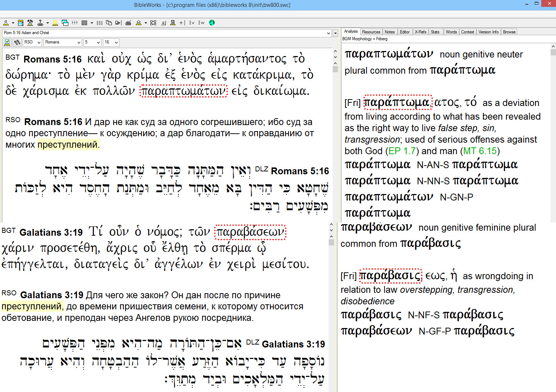Viewport: 556px width, 392px height.
Task: Click the Romans pane scrollbar thumb
Action: point(335,69)
